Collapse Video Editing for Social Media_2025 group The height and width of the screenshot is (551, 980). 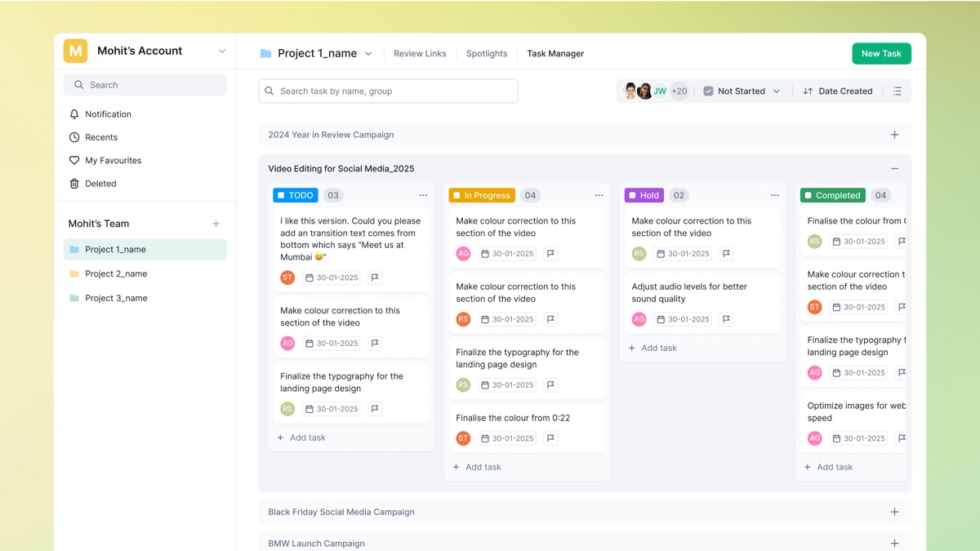[x=894, y=169]
